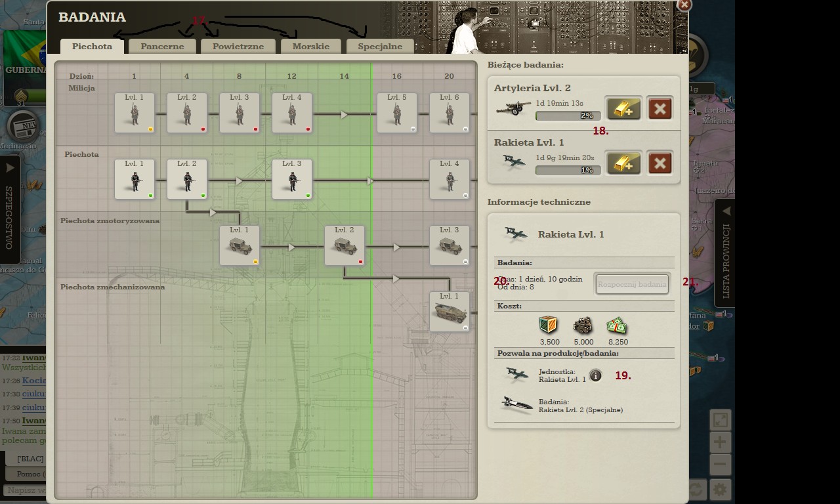Select Piechota Lvl. 3 research tile
The width and height of the screenshot is (840, 504).
pos(292,179)
